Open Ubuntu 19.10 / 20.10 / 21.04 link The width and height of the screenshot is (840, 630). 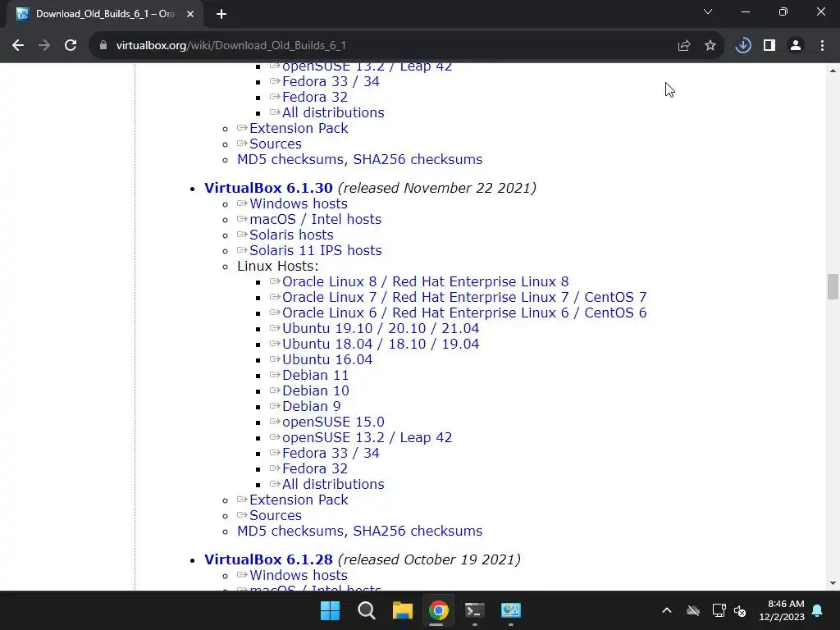(381, 328)
